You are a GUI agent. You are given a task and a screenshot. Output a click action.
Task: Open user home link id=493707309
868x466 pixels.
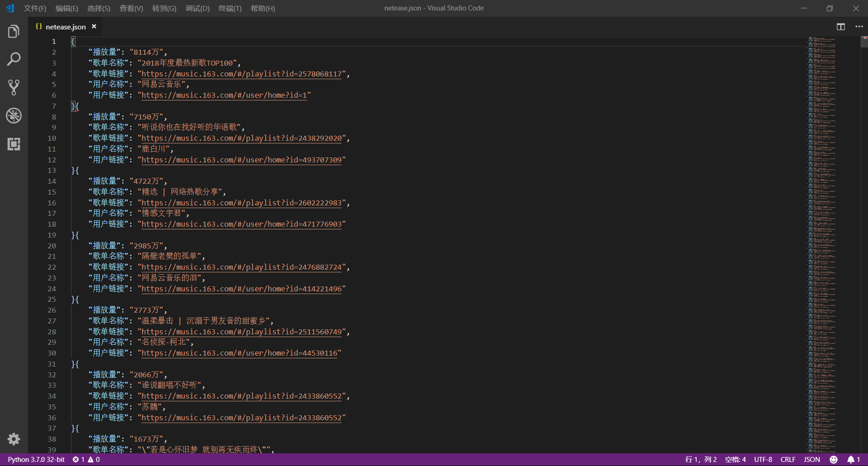pos(241,160)
